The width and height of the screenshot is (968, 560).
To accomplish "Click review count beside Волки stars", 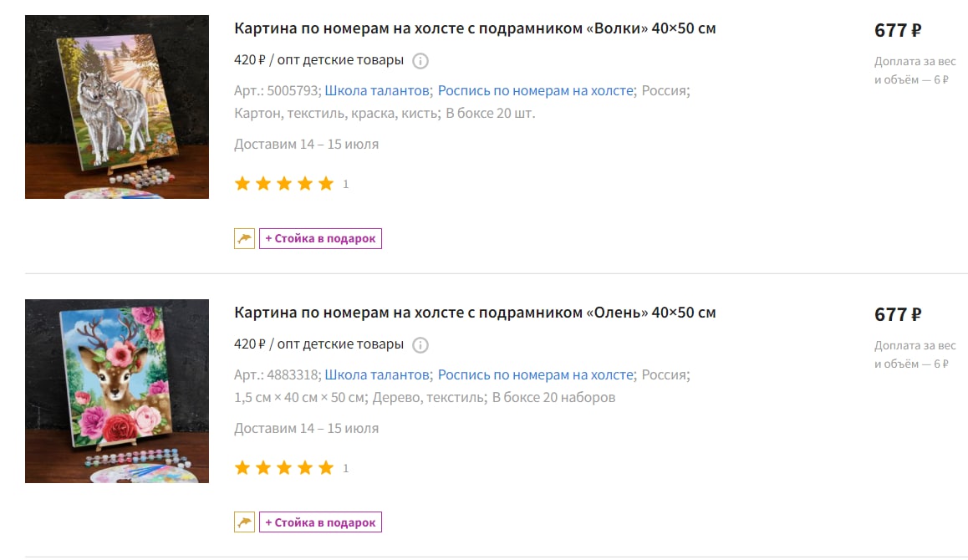I will click(346, 184).
